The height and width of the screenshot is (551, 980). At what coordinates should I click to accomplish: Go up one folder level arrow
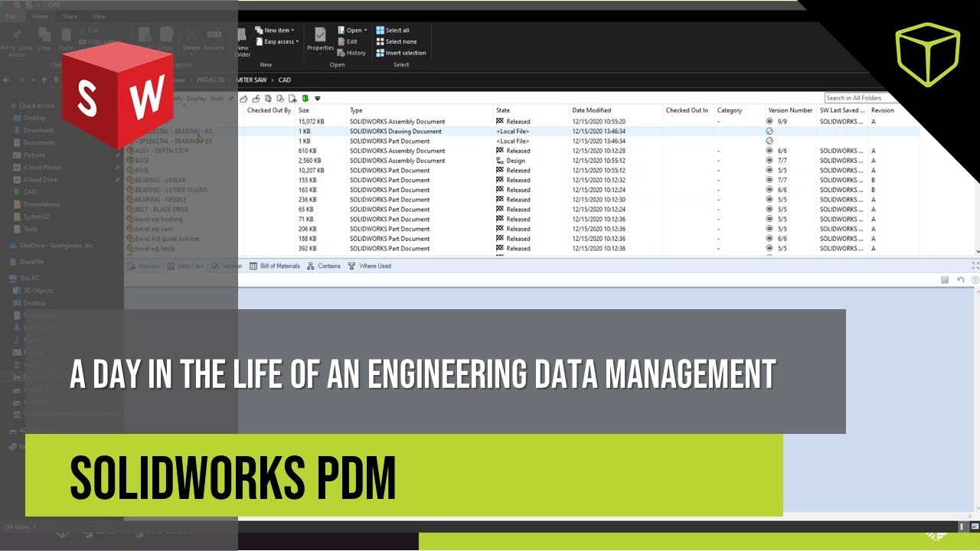(x=46, y=80)
